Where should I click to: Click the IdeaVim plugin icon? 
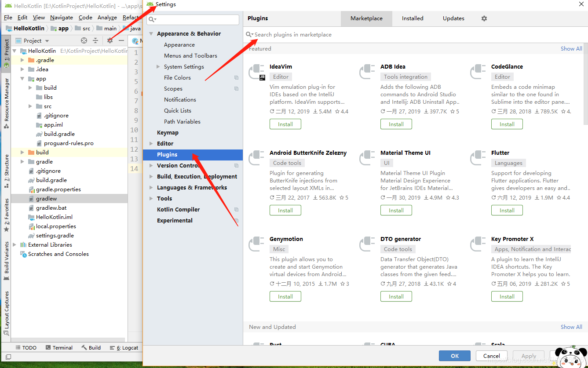[257, 72]
